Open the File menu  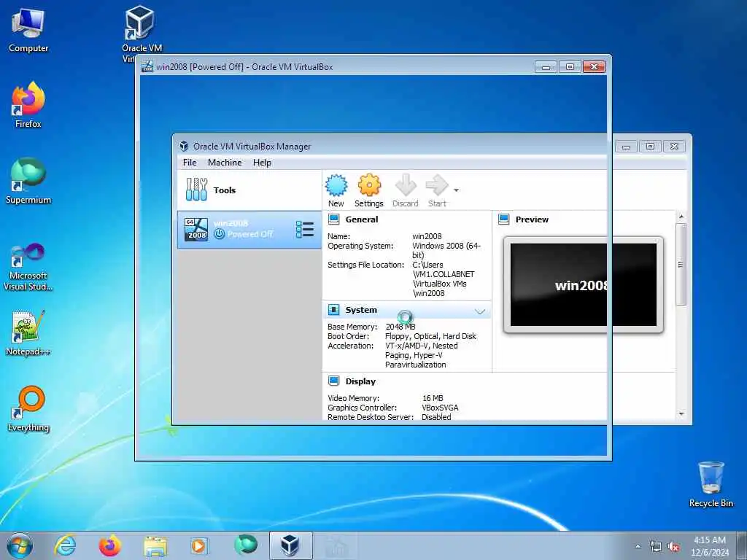pos(190,163)
